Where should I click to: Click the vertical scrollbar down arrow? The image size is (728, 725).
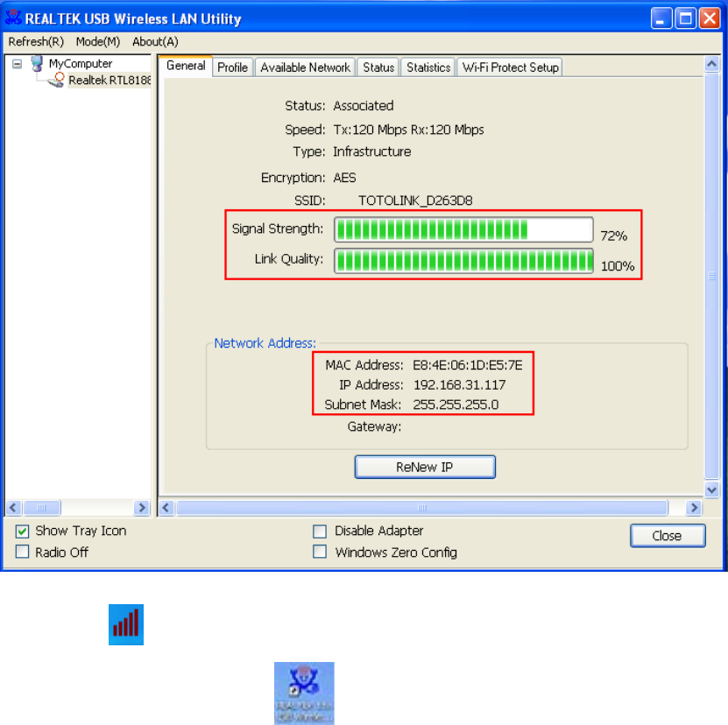click(x=711, y=489)
